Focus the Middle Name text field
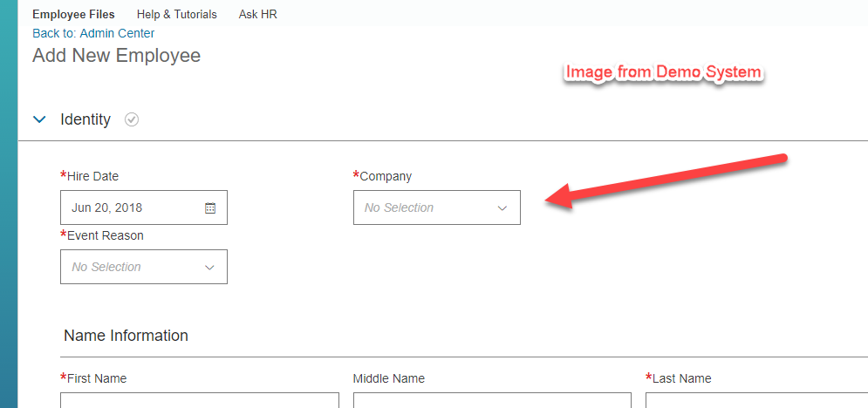The image size is (868, 408). (492, 400)
